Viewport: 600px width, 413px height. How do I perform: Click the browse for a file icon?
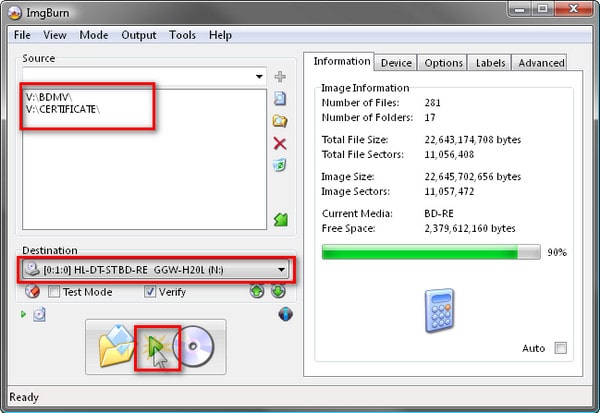tap(280, 98)
